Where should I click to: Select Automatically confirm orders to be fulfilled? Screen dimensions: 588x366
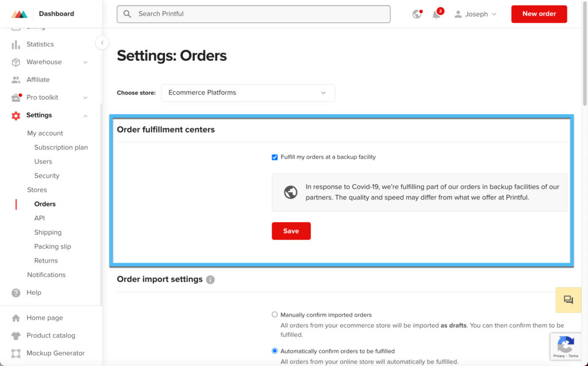coord(275,351)
